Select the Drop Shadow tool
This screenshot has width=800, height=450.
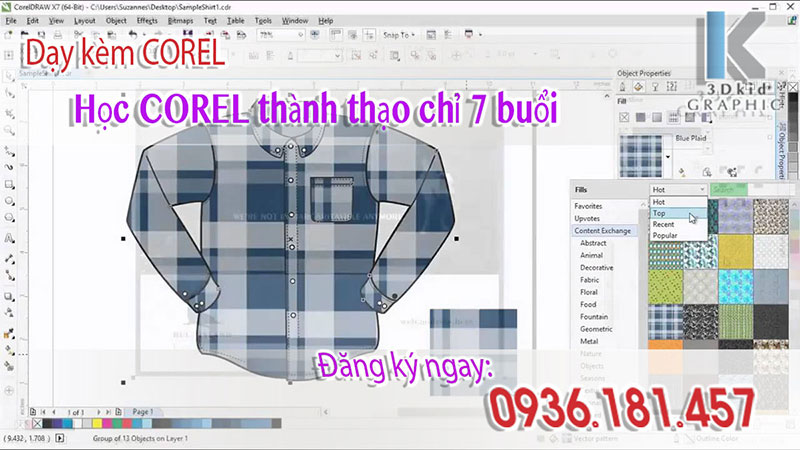click(9, 296)
